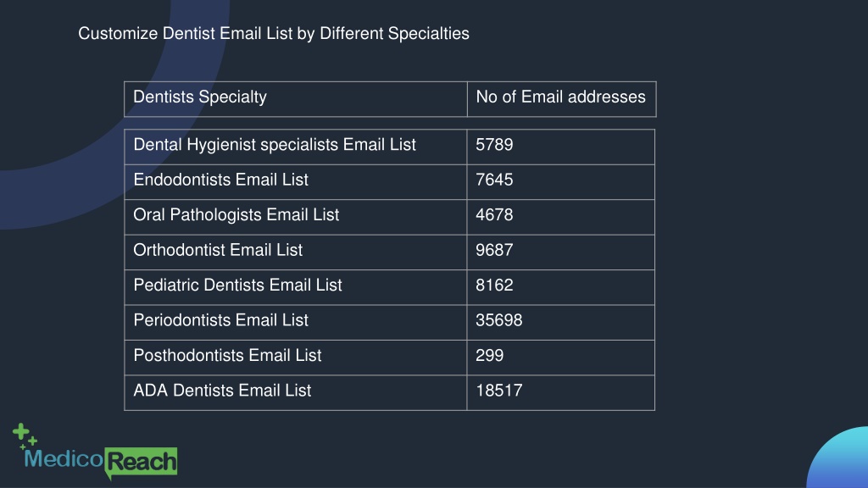Screen dimensions: 868x488
Task: Click the 4678 count cell
Action: [561, 217]
